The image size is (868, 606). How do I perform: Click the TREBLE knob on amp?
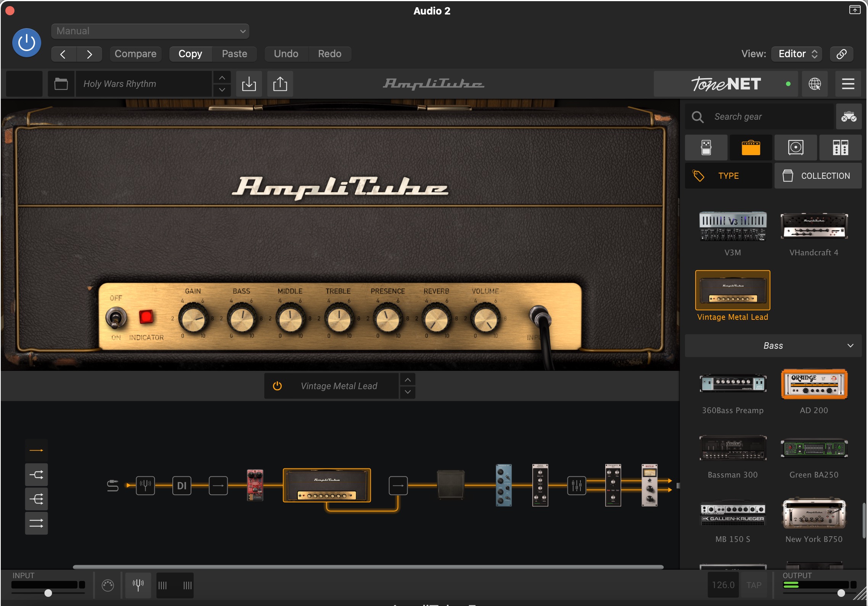pyautogui.click(x=339, y=319)
